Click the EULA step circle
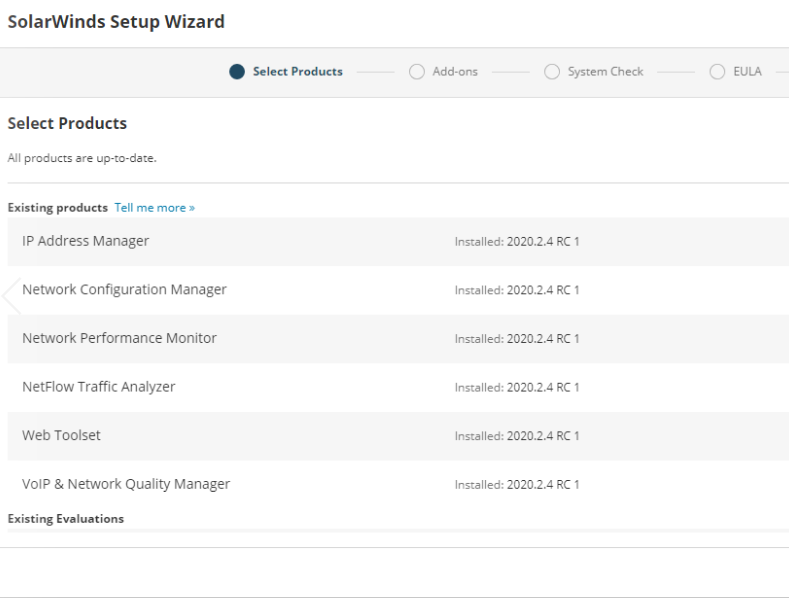Viewport: 789px width, 607px height. (x=717, y=72)
